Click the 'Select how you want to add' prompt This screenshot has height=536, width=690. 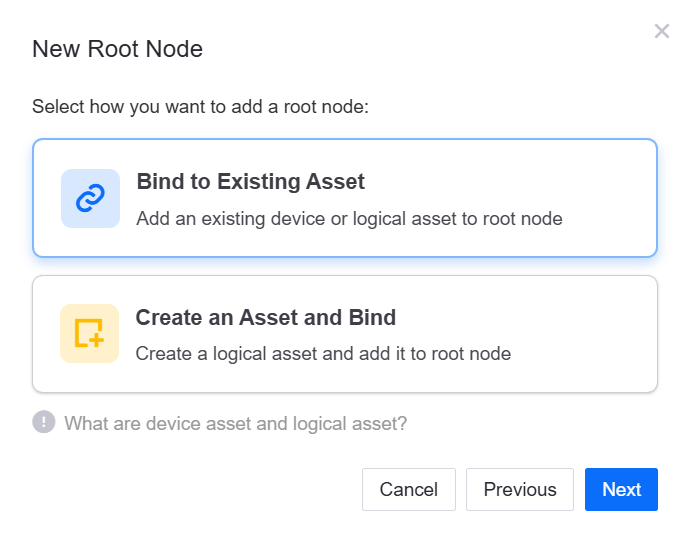(200, 106)
